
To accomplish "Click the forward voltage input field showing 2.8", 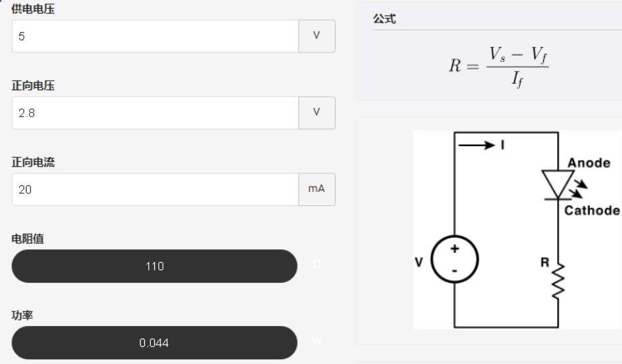I will 155,113.
